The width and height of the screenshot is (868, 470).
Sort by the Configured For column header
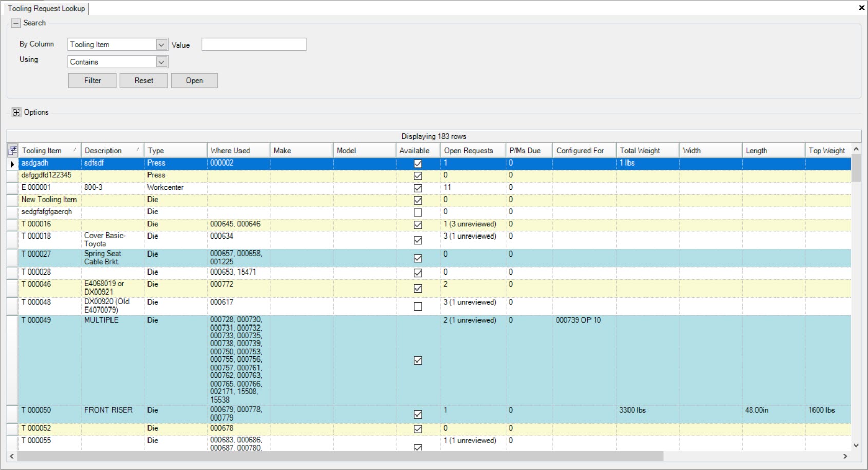tap(585, 151)
